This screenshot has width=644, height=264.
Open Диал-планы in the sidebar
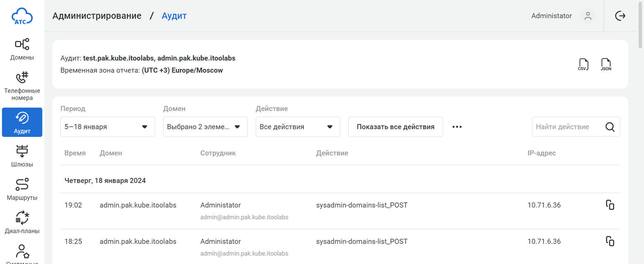[22, 223]
